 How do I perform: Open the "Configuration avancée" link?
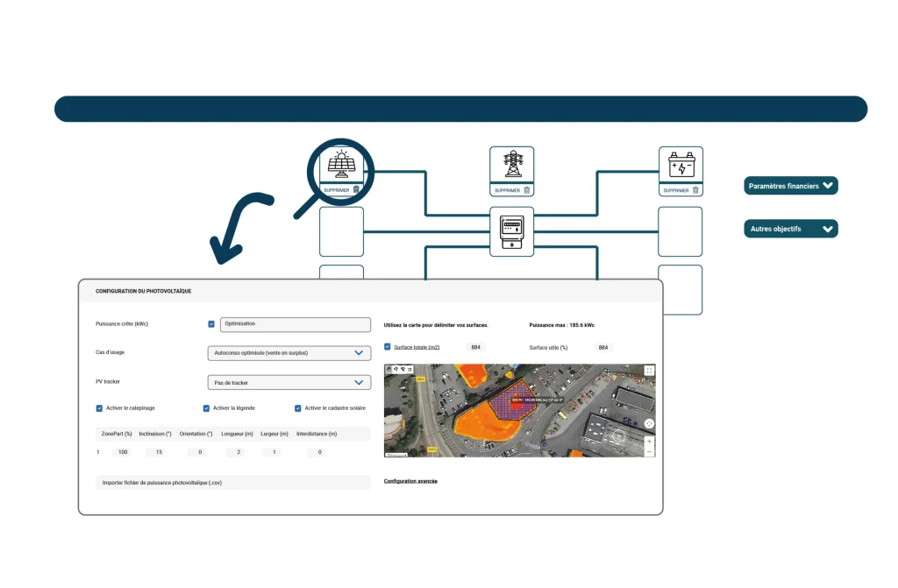[410, 480]
